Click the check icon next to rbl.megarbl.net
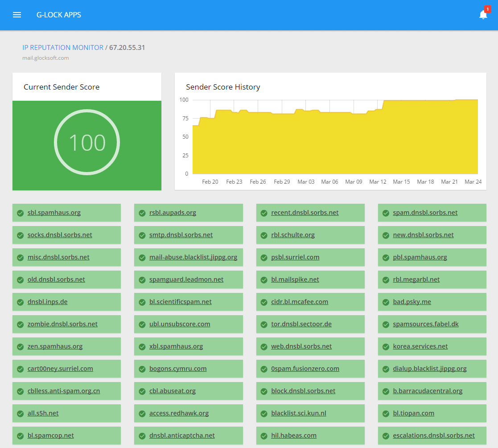Image resolution: width=498 pixels, height=448 pixels. [x=385, y=279]
